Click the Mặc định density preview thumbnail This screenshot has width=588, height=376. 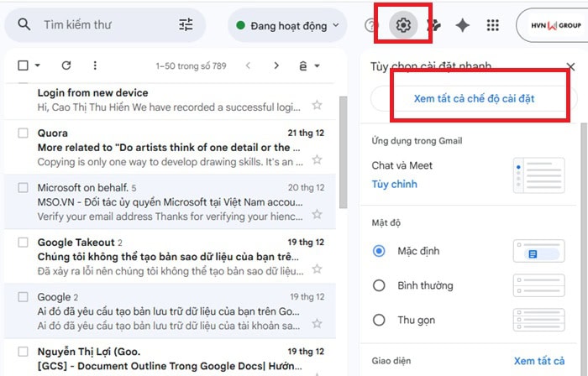539,251
